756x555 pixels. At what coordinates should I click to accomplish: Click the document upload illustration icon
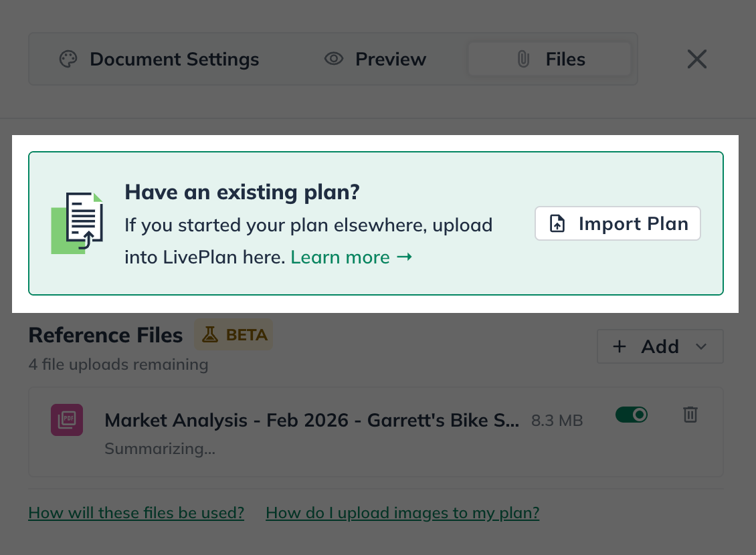[x=77, y=223]
